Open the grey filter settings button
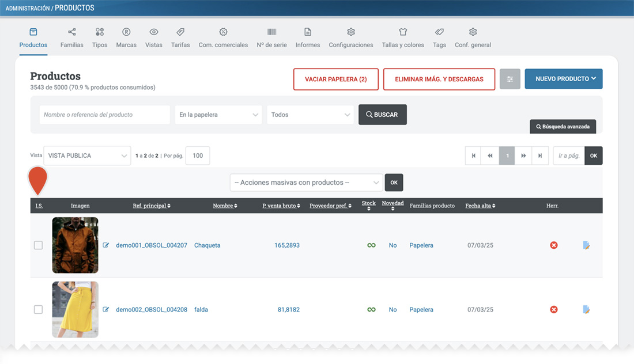 coord(510,79)
